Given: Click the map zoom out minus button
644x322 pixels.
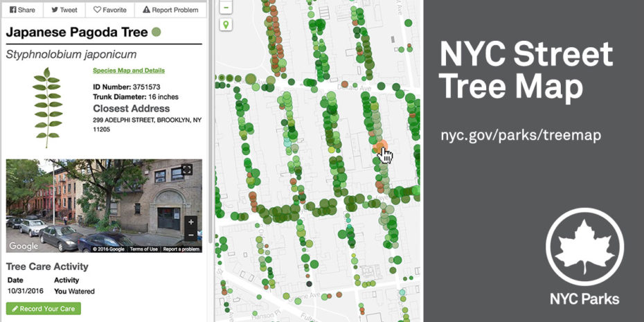Looking at the screenshot, I should pyautogui.click(x=226, y=7).
